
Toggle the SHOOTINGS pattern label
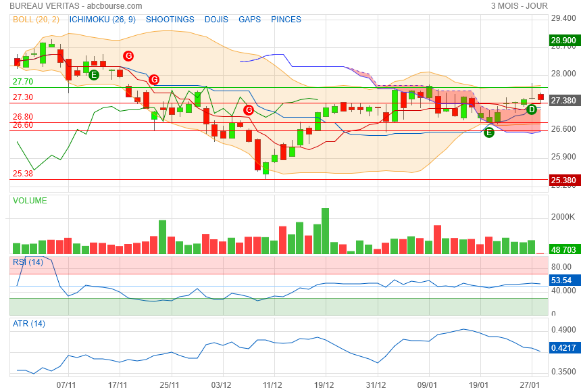pos(170,20)
